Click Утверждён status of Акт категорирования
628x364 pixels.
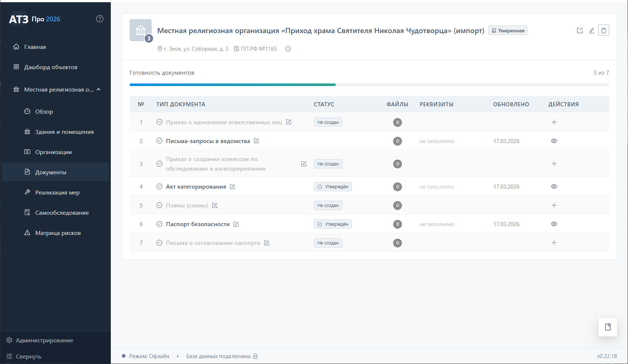[333, 186]
